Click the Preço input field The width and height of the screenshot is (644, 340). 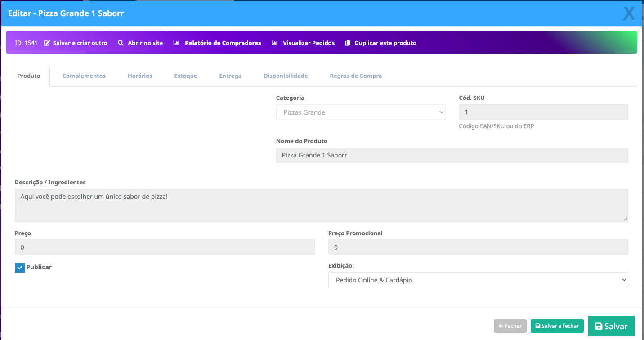pos(165,247)
